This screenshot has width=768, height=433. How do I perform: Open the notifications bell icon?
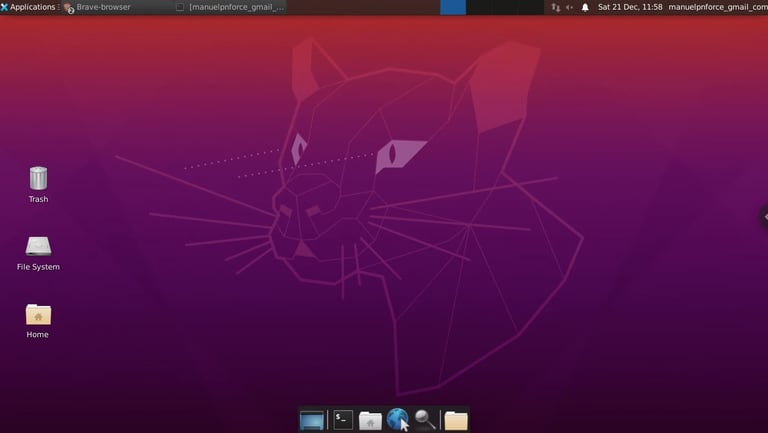[x=585, y=7]
